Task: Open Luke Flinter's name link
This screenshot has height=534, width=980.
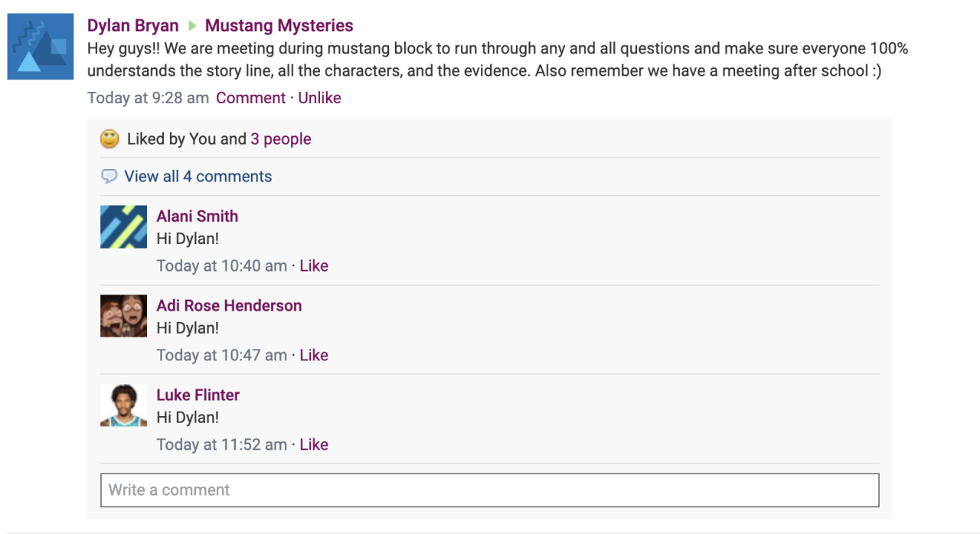Action: [198, 396]
